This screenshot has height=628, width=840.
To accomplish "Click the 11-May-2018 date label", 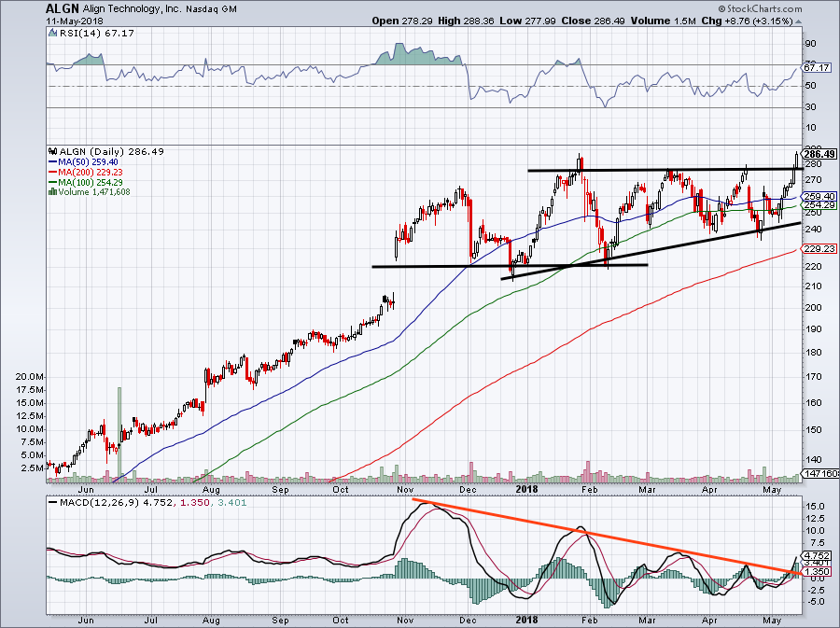I will click(x=75, y=21).
